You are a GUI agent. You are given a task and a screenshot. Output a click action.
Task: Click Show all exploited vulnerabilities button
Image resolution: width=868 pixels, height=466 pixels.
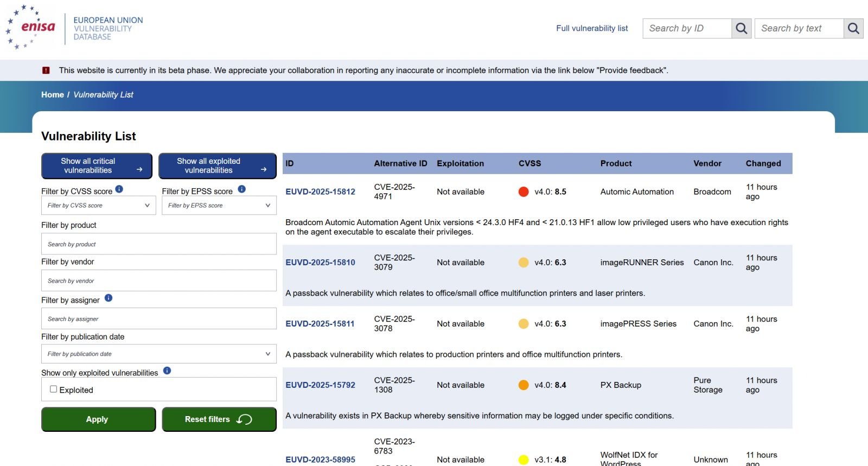tap(218, 165)
